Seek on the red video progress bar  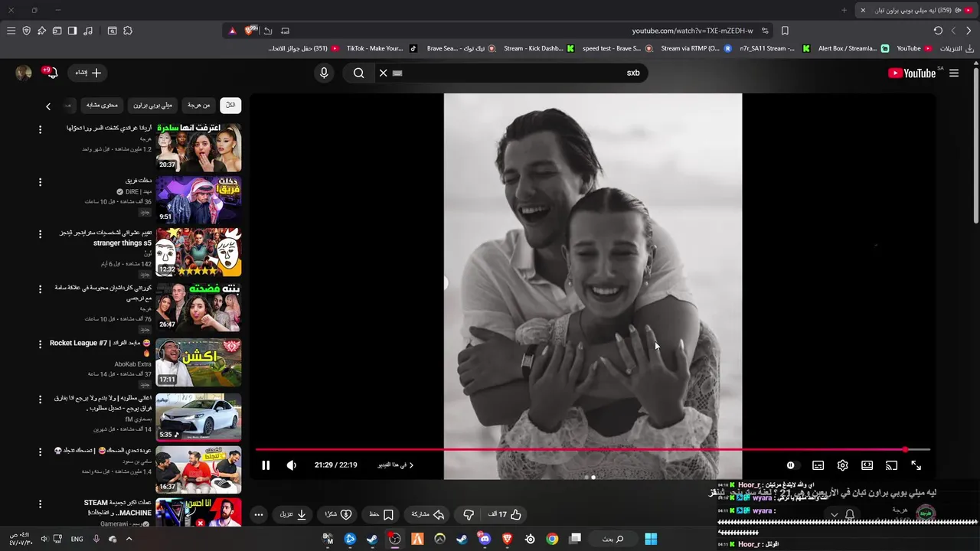click(x=593, y=449)
